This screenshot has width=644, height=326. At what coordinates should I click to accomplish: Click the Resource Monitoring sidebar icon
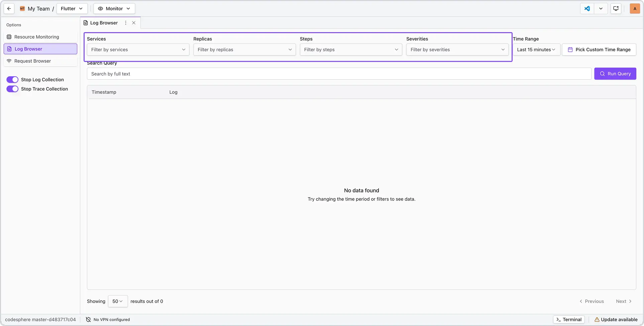click(x=9, y=37)
